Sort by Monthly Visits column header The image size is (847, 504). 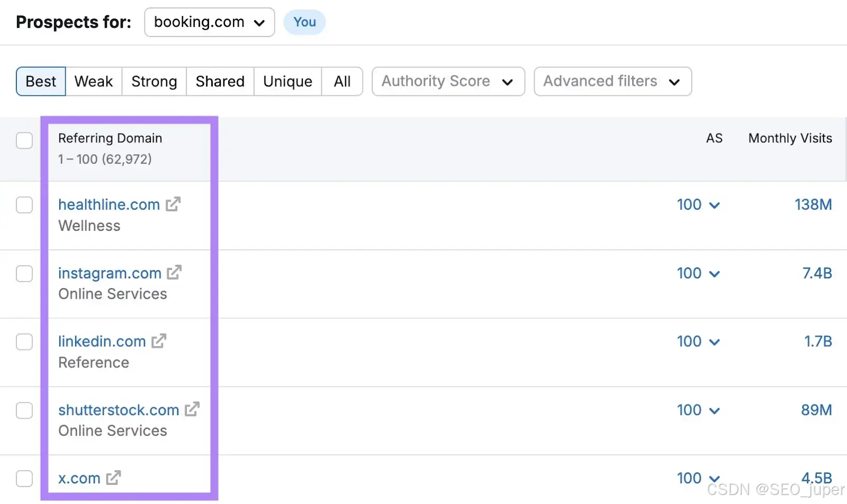click(x=790, y=138)
